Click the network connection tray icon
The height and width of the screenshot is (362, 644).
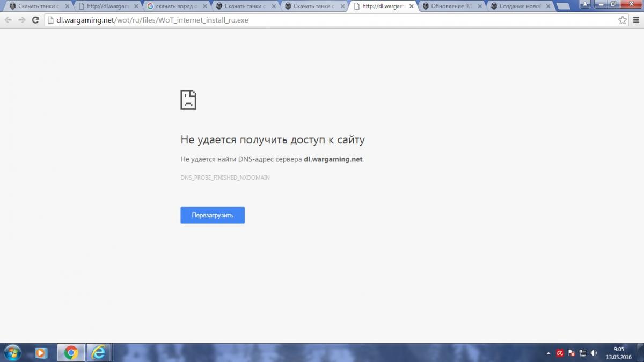[x=582, y=353]
